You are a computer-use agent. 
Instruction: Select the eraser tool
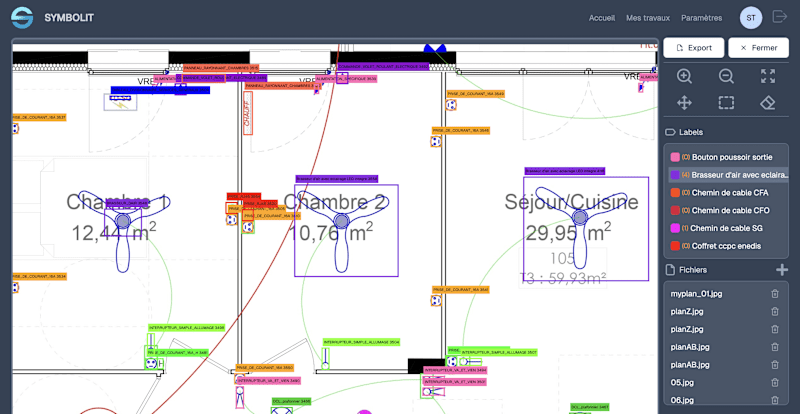768,103
